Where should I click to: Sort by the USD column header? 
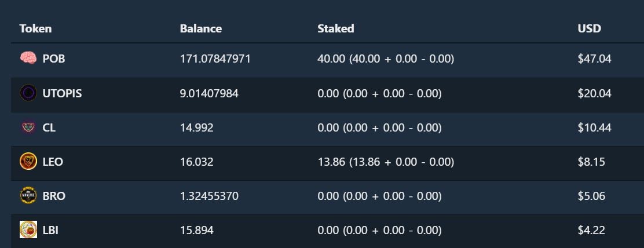(x=590, y=28)
